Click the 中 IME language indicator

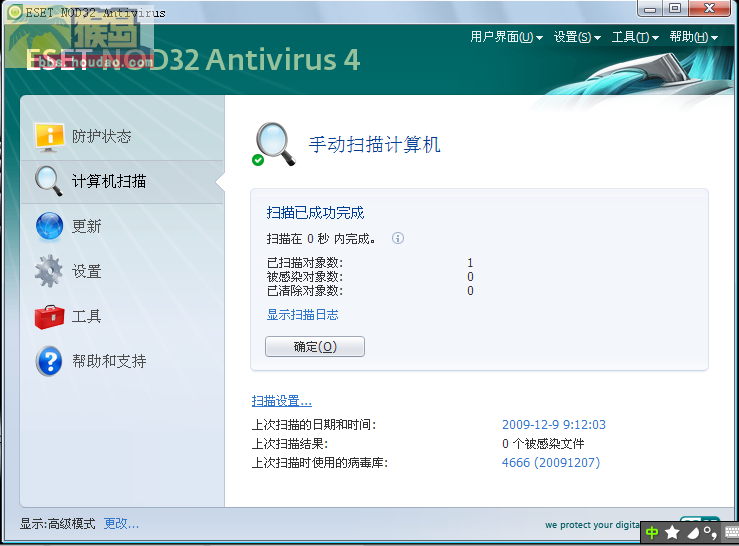[652, 533]
